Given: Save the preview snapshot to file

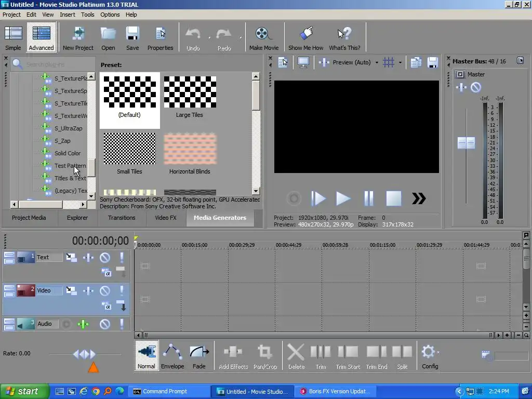Looking at the screenshot, I should click(x=433, y=62).
